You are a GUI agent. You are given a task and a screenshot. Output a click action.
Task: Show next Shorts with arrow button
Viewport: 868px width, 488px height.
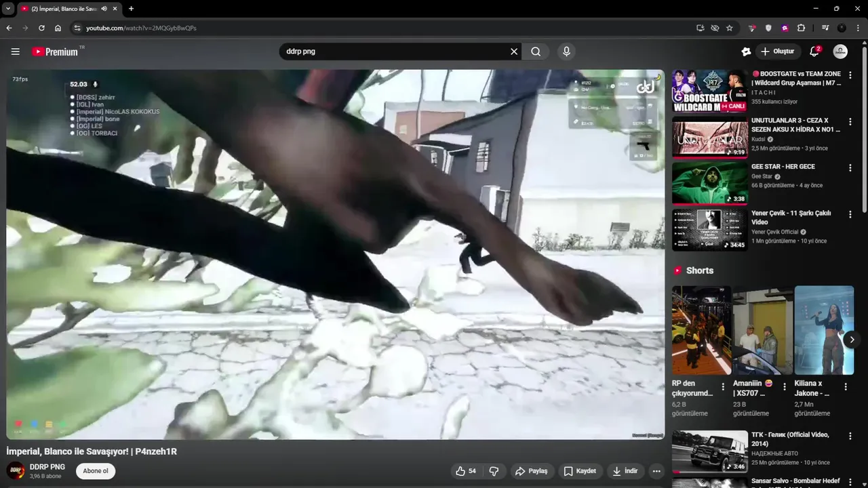[x=852, y=340]
